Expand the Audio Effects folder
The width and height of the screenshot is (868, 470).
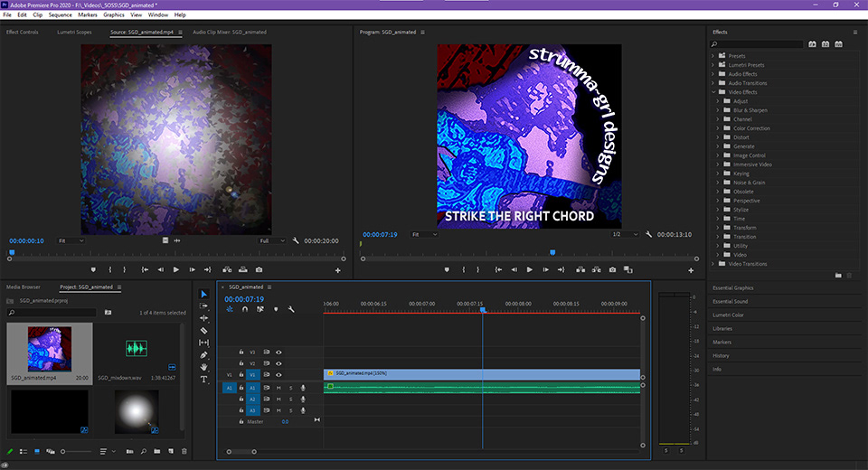[x=713, y=74]
